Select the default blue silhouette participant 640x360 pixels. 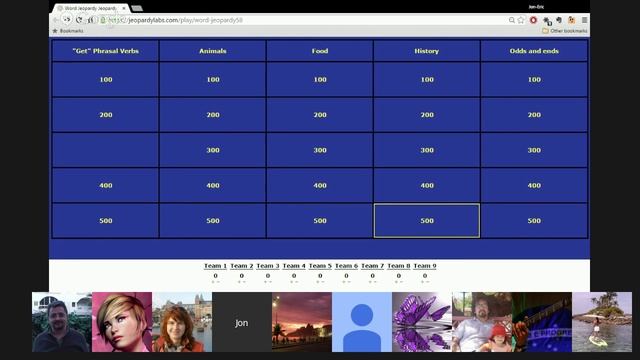click(362, 322)
